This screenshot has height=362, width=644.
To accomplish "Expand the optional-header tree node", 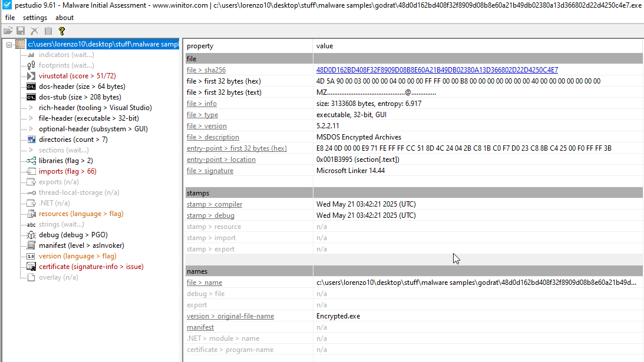I will click(x=31, y=129).
